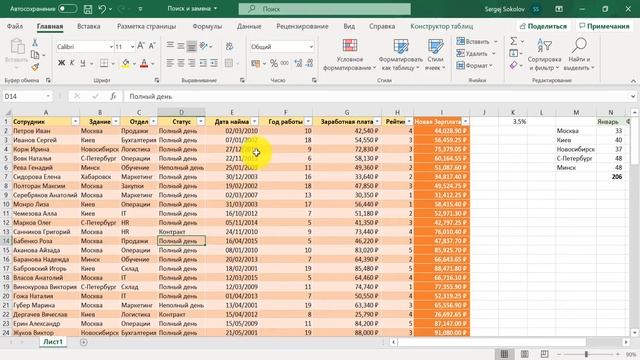Click the Copy icon in clipboard group
The width and height of the screenshot is (640, 360).
pos(35,55)
